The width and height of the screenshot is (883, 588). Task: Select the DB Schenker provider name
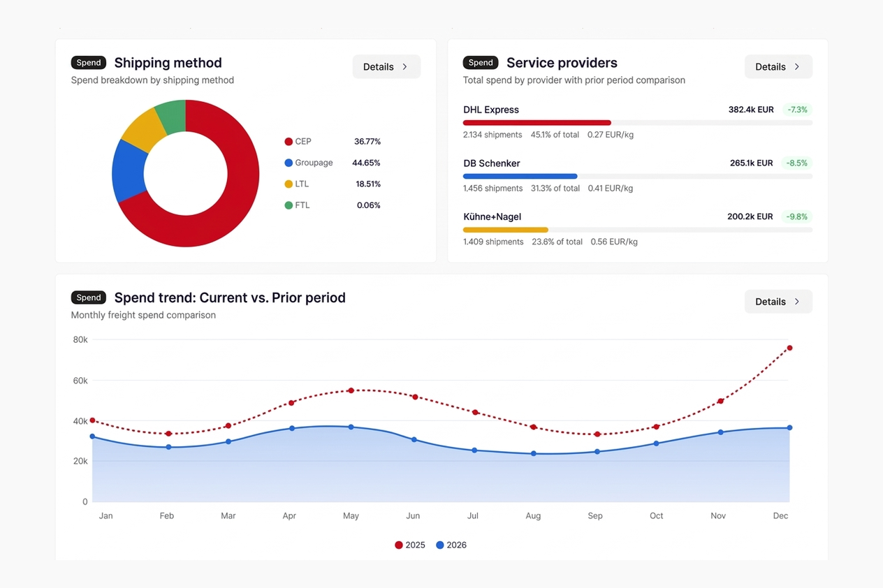coord(492,163)
